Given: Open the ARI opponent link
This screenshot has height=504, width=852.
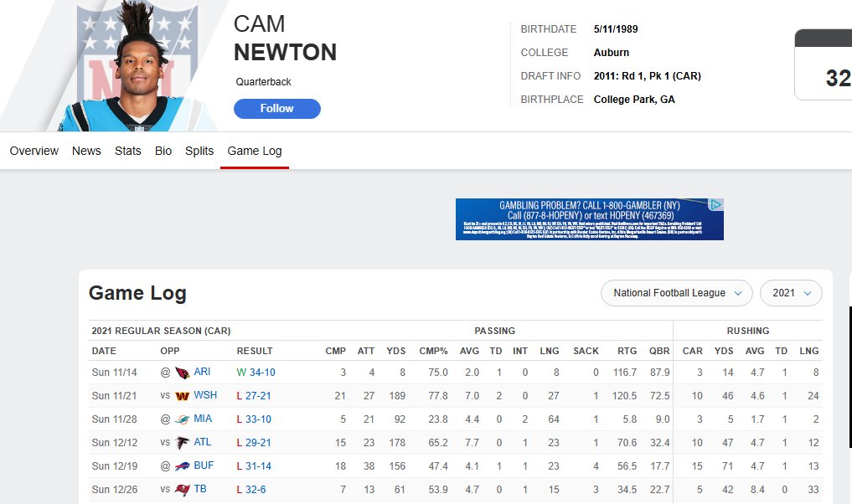Looking at the screenshot, I should tap(202, 372).
